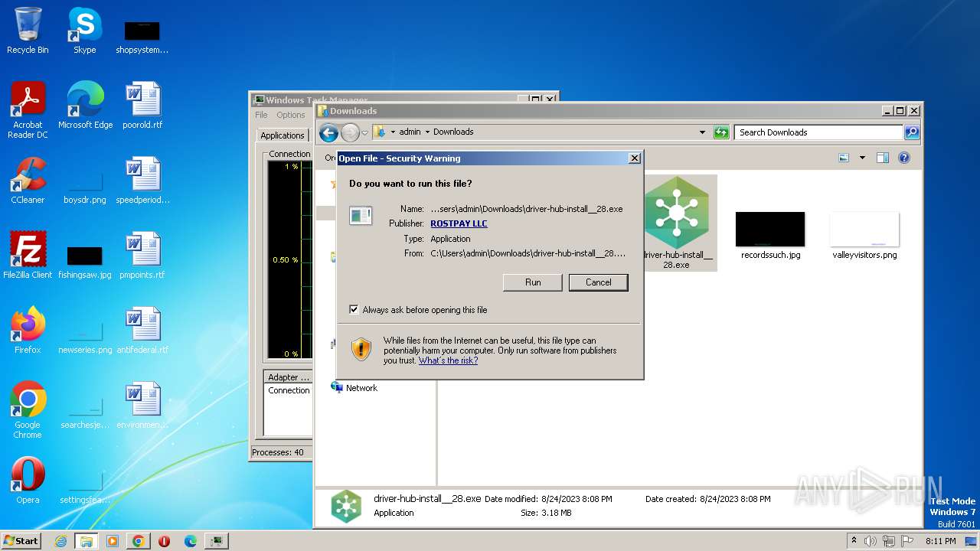
Task: Click the Adapter column header in Task Manager
Action: tap(289, 377)
